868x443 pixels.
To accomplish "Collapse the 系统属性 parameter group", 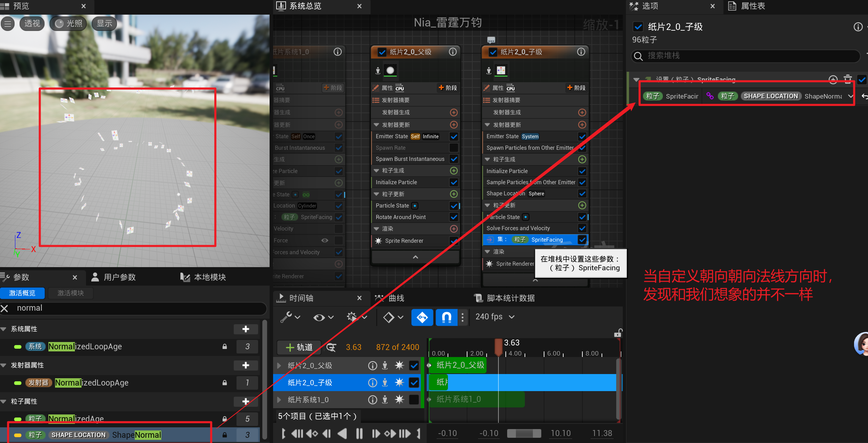I will [x=4, y=329].
